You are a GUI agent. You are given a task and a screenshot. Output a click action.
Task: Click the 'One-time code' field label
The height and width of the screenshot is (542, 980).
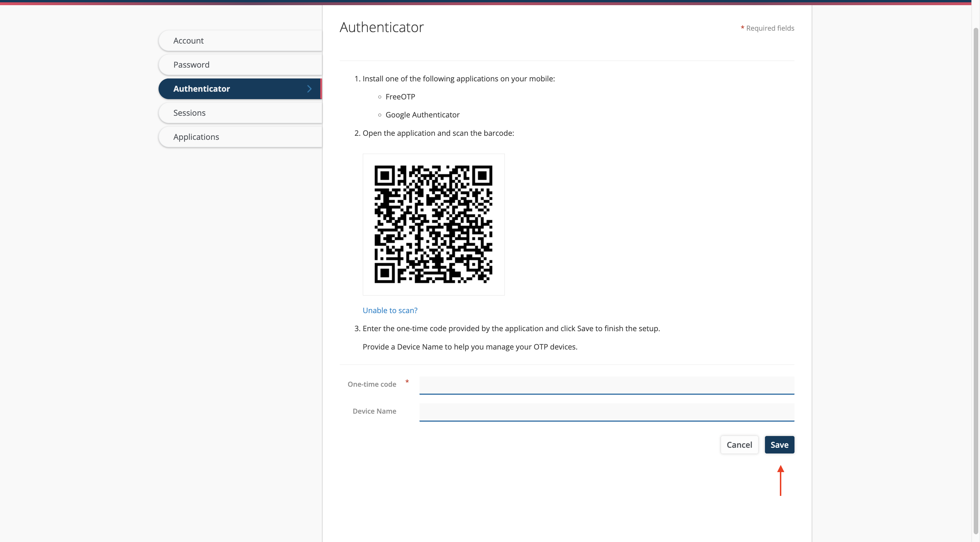click(372, 384)
